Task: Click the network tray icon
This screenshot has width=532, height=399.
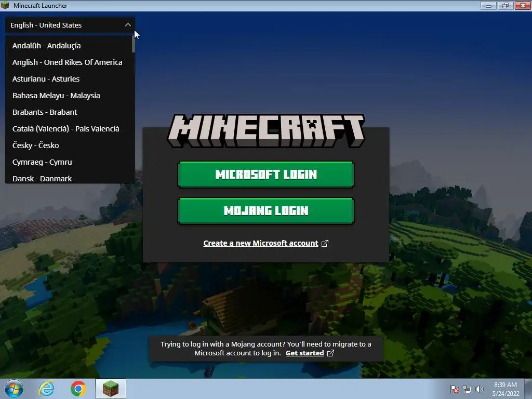Action: click(x=467, y=389)
